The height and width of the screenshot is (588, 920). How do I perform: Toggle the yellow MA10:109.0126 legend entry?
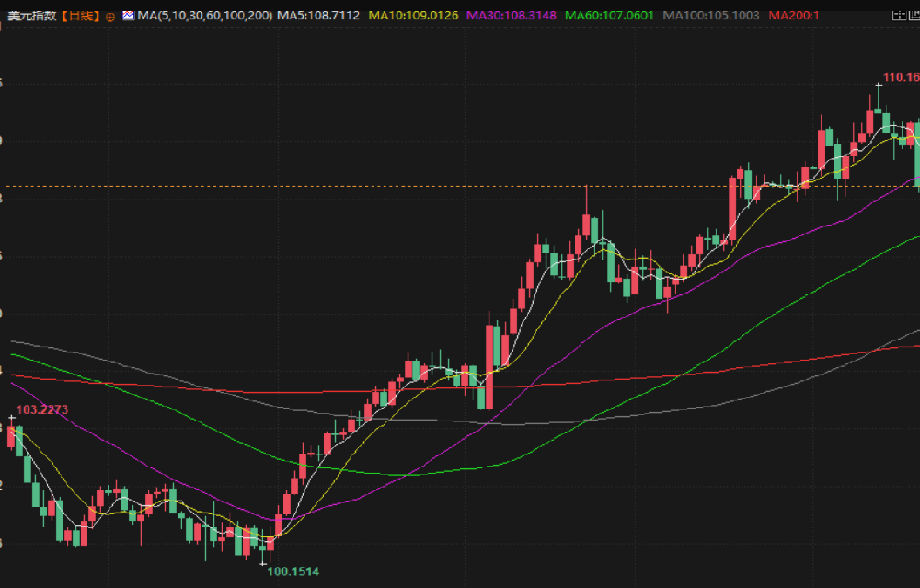[413, 16]
